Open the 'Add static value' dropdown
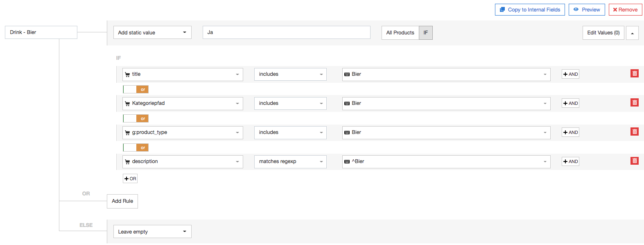 click(x=152, y=33)
